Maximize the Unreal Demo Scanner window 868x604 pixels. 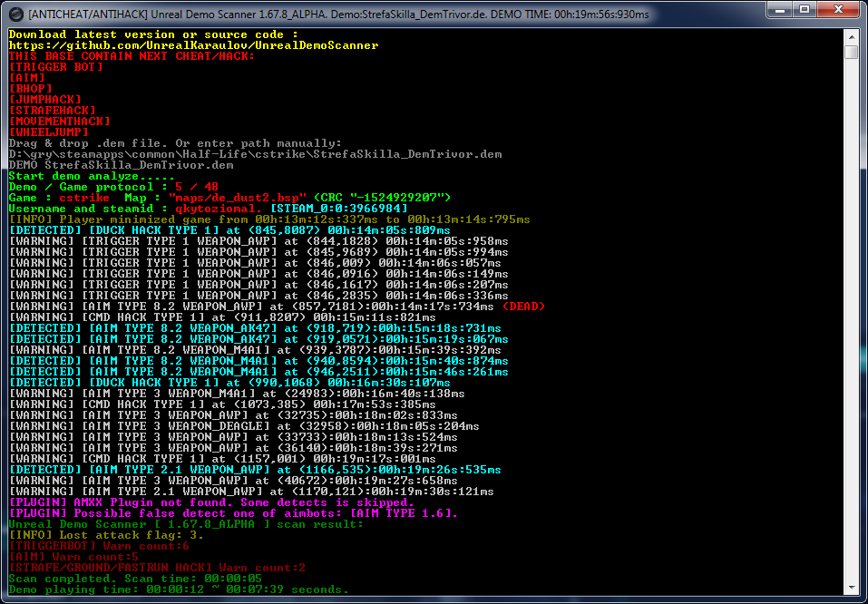(x=805, y=10)
